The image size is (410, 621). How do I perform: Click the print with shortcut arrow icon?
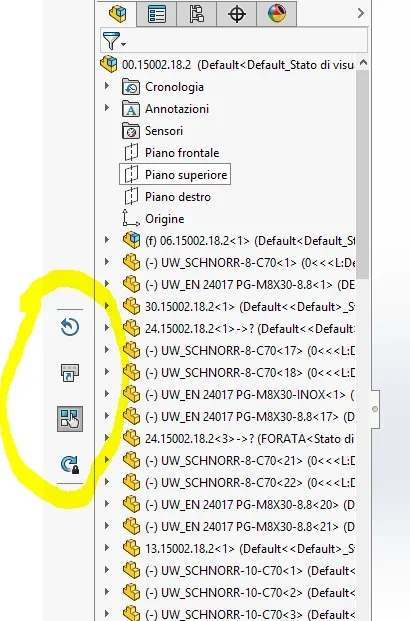click(x=70, y=373)
